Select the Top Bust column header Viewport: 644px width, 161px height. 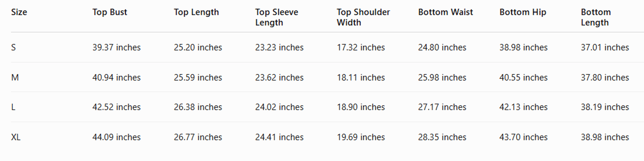click(110, 12)
